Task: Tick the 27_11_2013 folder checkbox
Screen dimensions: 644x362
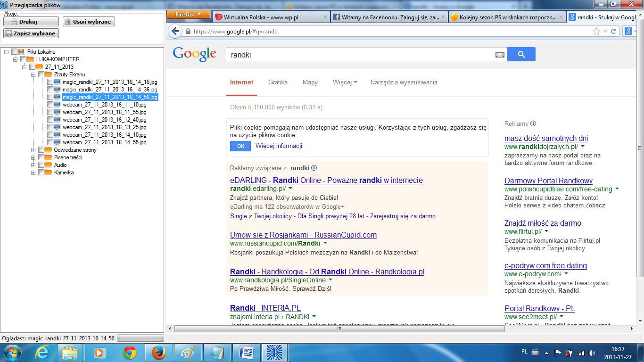Action: coord(32,67)
